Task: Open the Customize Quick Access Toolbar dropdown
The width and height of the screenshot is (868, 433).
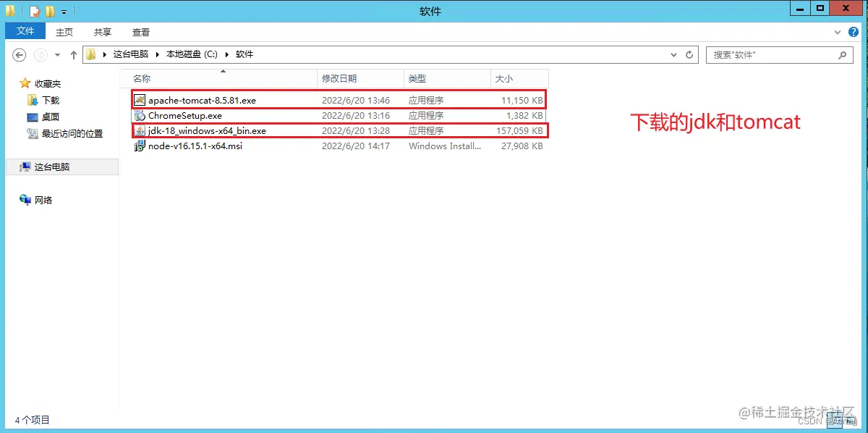Action: tap(64, 12)
